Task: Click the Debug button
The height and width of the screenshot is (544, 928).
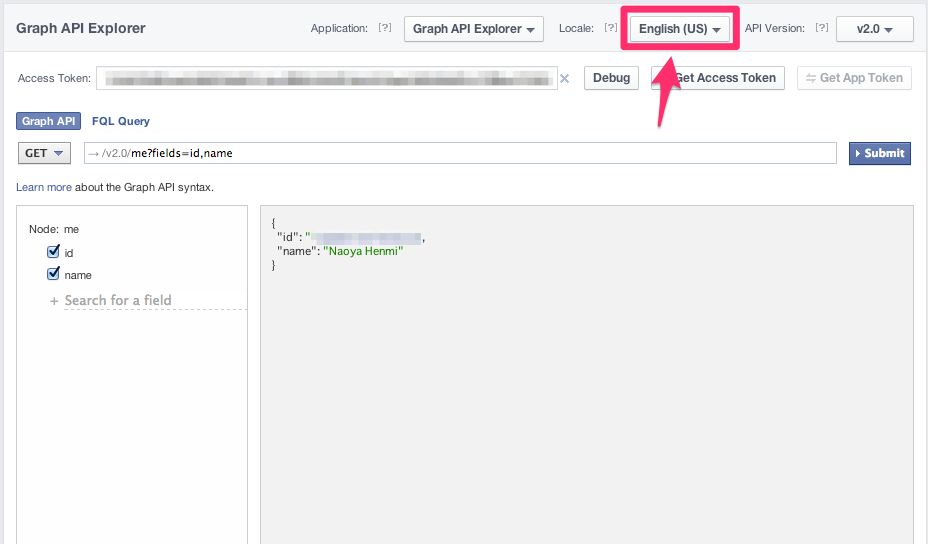Action: [611, 78]
